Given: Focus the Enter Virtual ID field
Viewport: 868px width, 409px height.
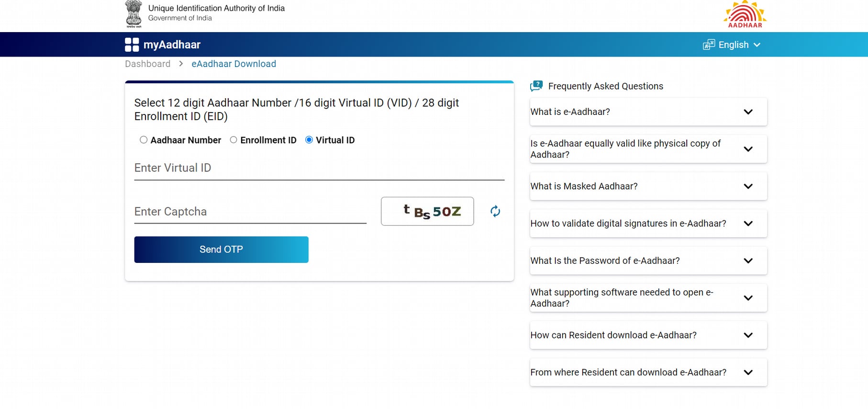Looking at the screenshot, I should (x=319, y=168).
